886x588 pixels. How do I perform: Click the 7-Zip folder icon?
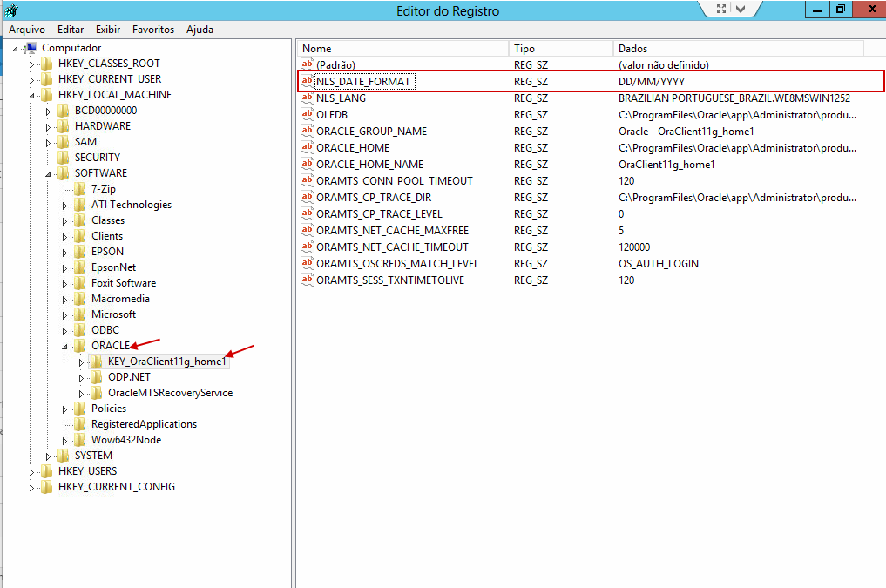(80, 189)
